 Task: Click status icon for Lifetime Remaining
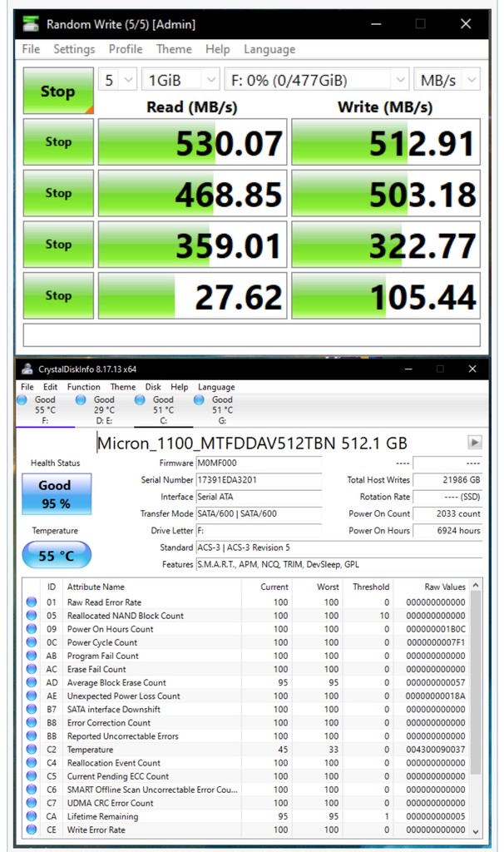[x=32, y=816]
